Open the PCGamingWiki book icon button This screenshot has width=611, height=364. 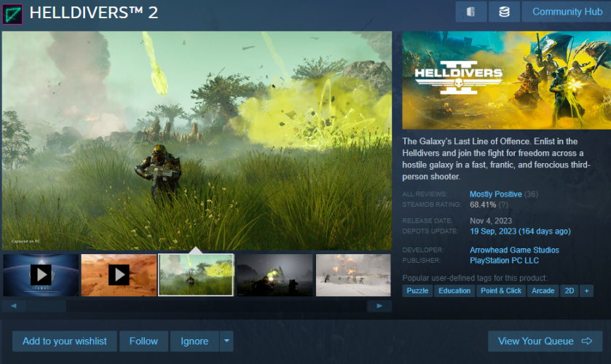[470, 12]
